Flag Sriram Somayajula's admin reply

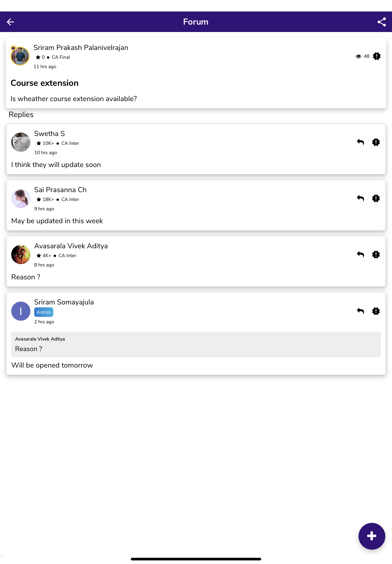(376, 311)
